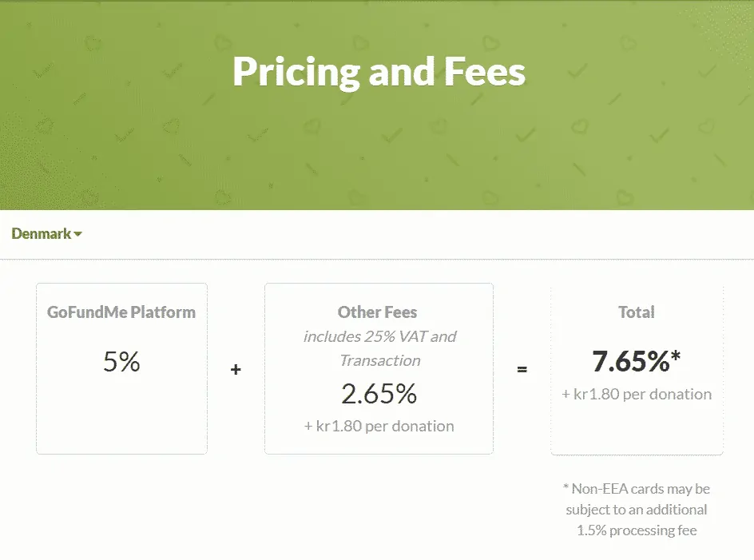Image resolution: width=754 pixels, height=560 pixels.
Task: Click the 7.65% total fee figure
Action: (630, 361)
